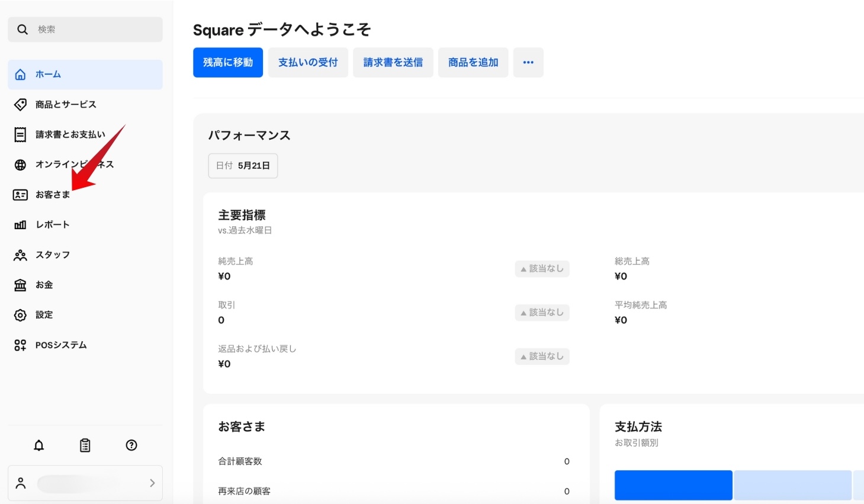Click the 設定 gear icon
864x504 pixels.
20,315
